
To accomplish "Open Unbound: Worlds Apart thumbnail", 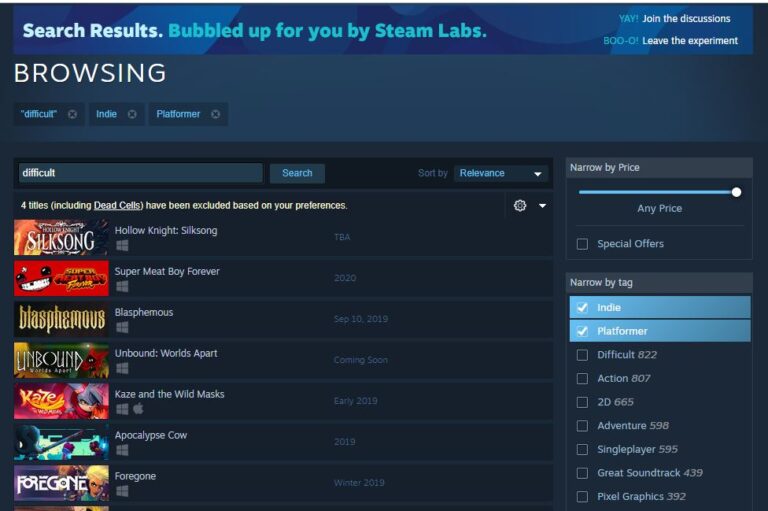I will [61, 360].
